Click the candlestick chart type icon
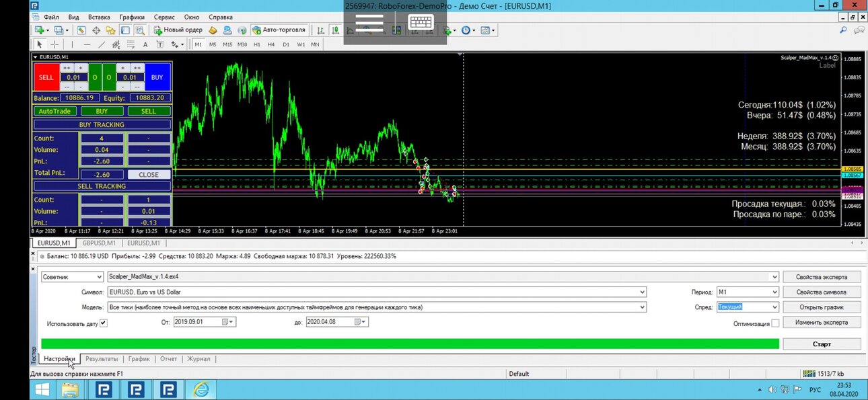The width and height of the screenshot is (868, 400). 335,30
